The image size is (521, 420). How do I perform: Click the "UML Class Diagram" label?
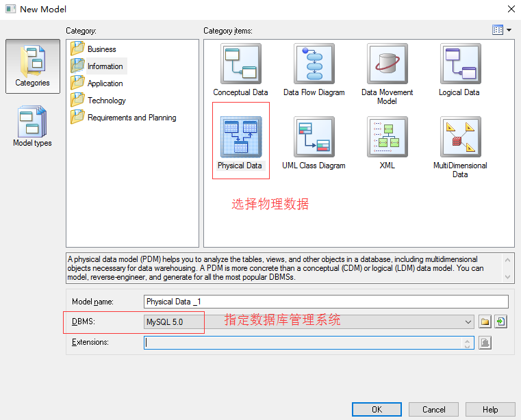314,166
